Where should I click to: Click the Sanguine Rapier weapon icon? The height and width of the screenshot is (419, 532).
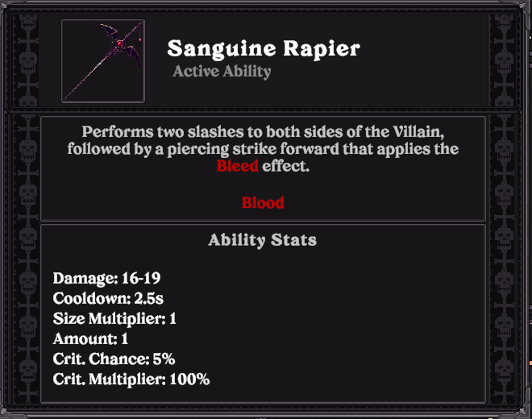pos(103,60)
